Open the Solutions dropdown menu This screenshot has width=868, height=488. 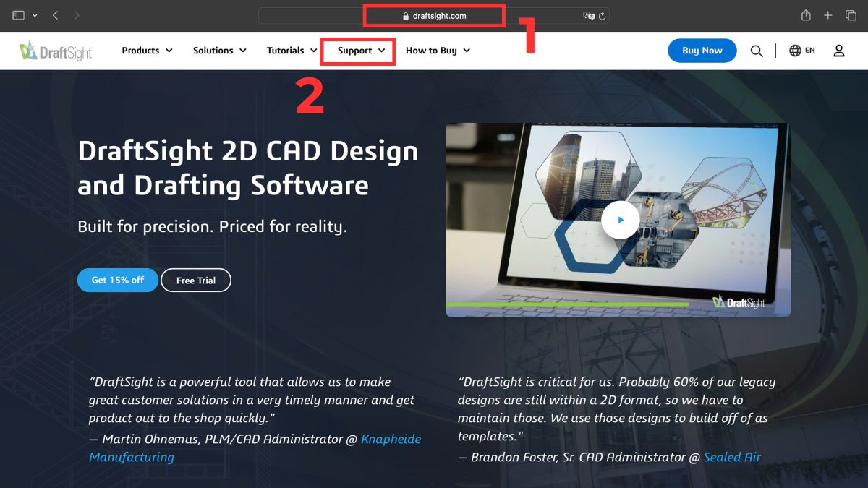(x=219, y=51)
